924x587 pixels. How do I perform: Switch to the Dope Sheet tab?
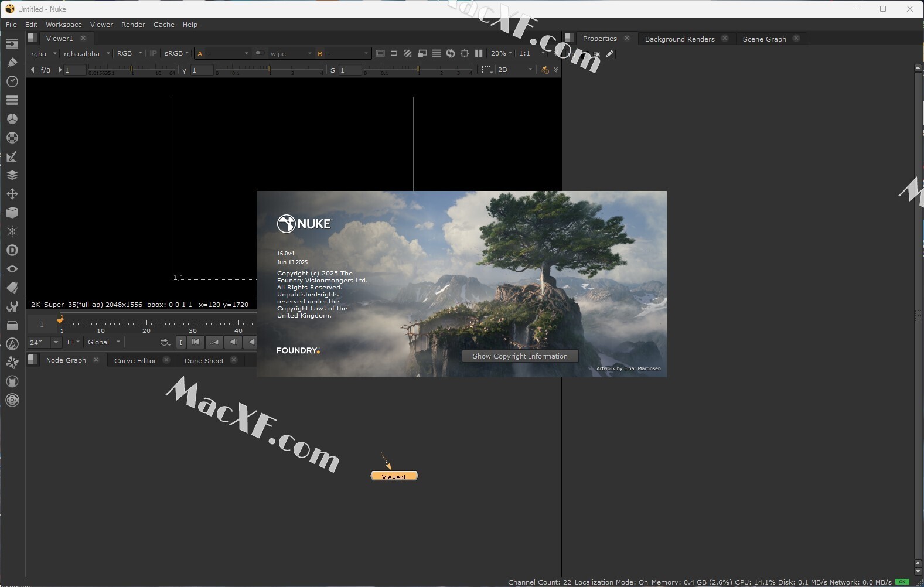point(204,361)
